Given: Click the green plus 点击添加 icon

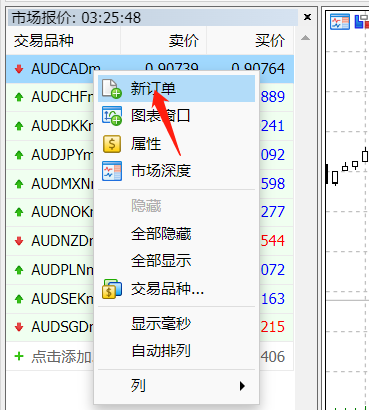Looking at the screenshot, I should tap(19, 356).
